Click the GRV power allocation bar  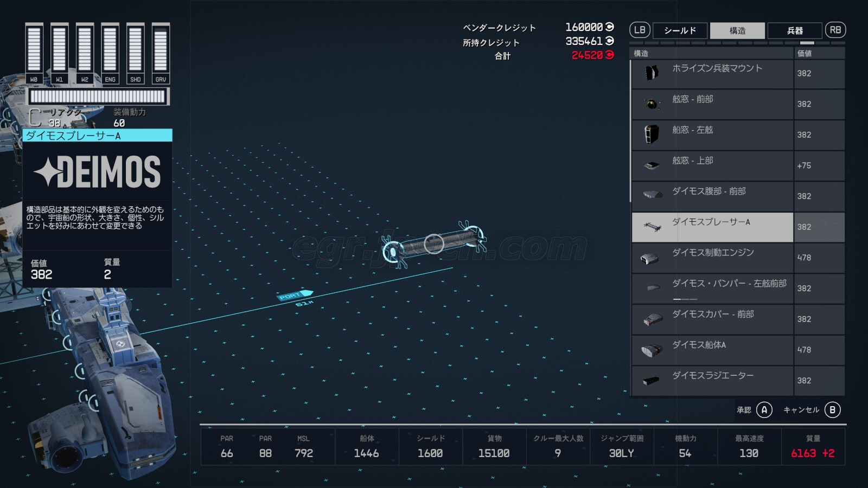pos(161,49)
